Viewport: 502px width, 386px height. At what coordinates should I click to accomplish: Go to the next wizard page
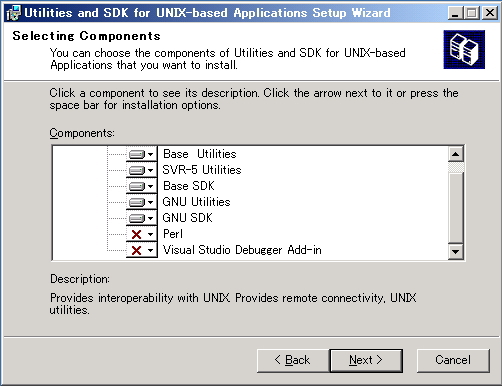tap(366, 360)
